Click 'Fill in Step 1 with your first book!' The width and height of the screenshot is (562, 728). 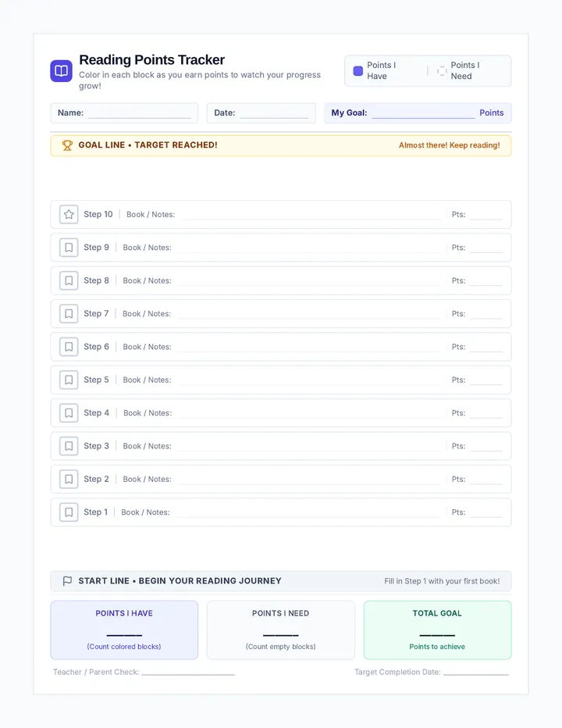coord(442,581)
